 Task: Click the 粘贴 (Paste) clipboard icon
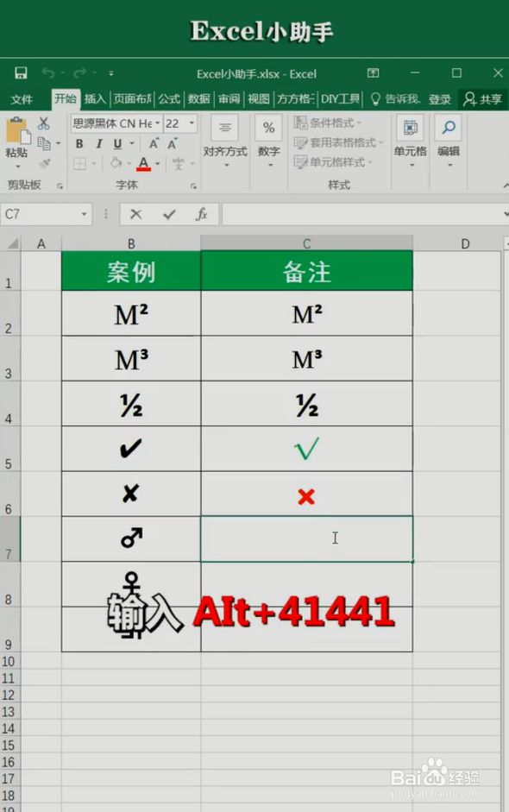[x=17, y=130]
